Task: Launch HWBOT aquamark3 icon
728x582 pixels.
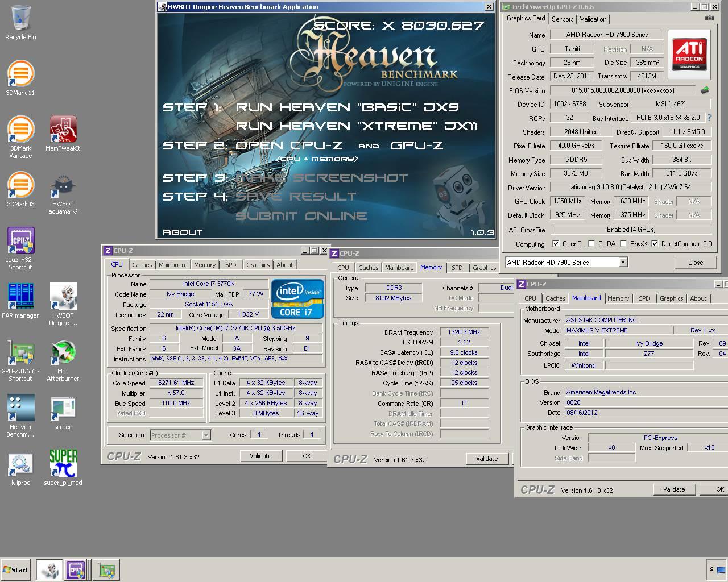Action: tap(63, 193)
